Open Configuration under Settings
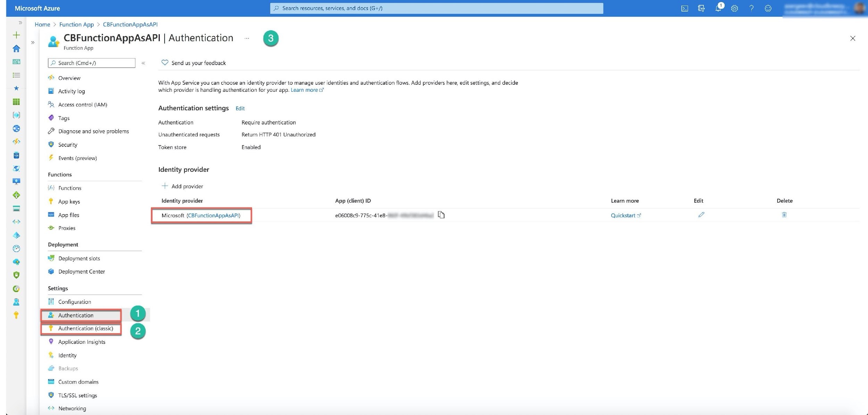Screen dimensions: 868x415 [x=75, y=302]
